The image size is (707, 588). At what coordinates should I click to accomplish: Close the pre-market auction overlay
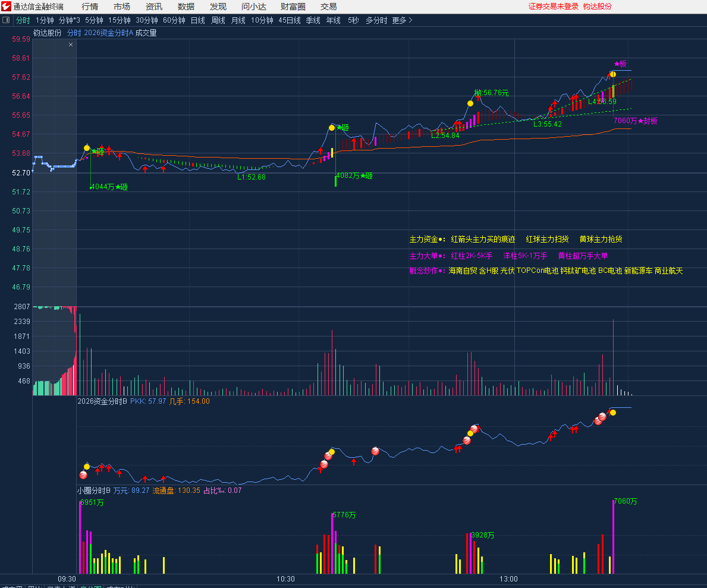click(71, 45)
